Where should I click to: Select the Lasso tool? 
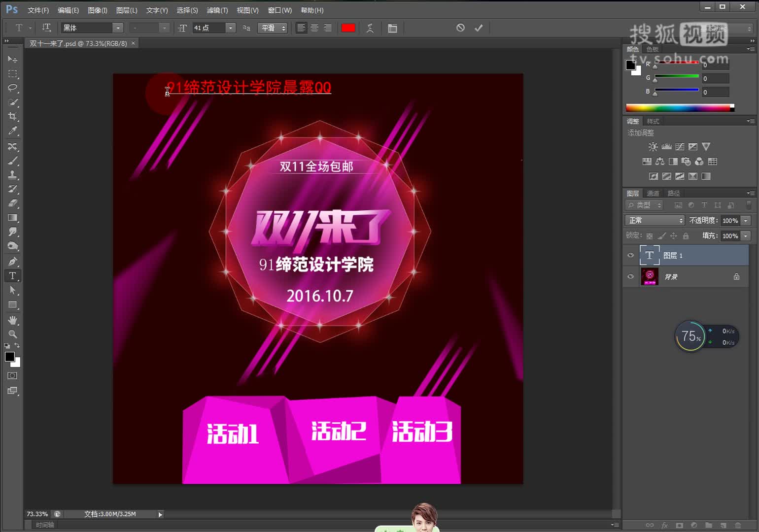coord(12,88)
